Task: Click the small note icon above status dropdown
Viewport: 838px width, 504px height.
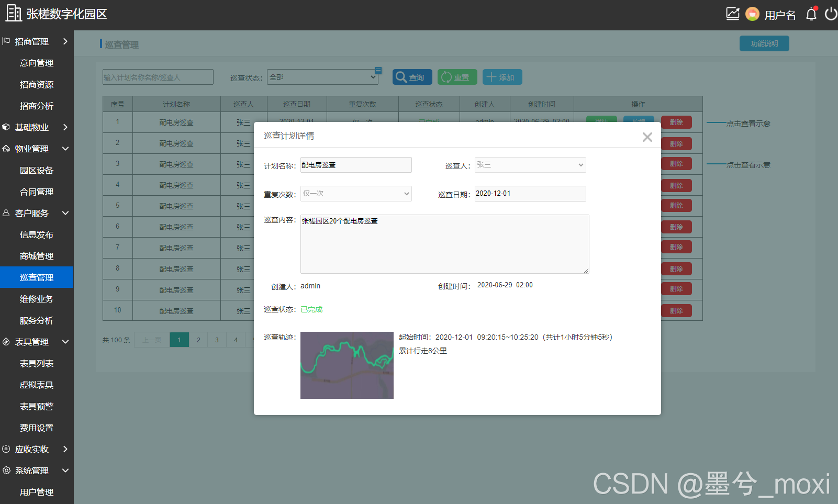Action: coord(378,70)
